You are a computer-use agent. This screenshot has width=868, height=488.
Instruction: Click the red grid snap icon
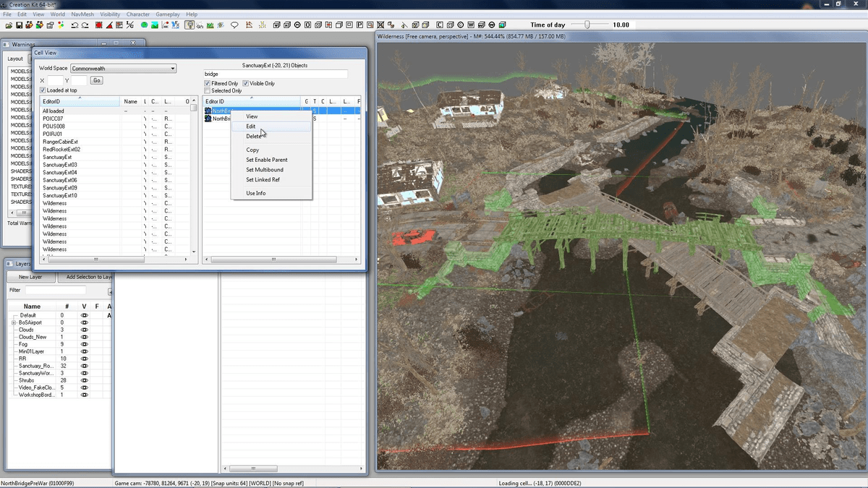pos(98,25)
